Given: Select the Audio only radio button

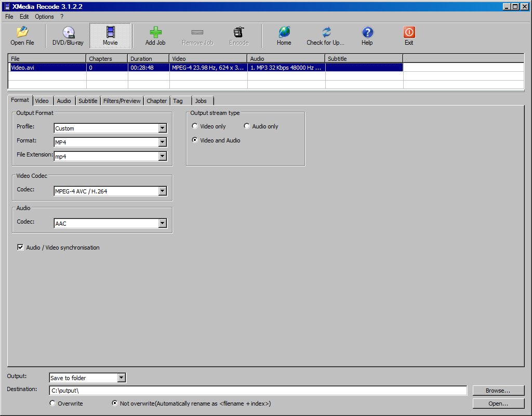Looking at the screenshot, I should click(x=247, y=126).
